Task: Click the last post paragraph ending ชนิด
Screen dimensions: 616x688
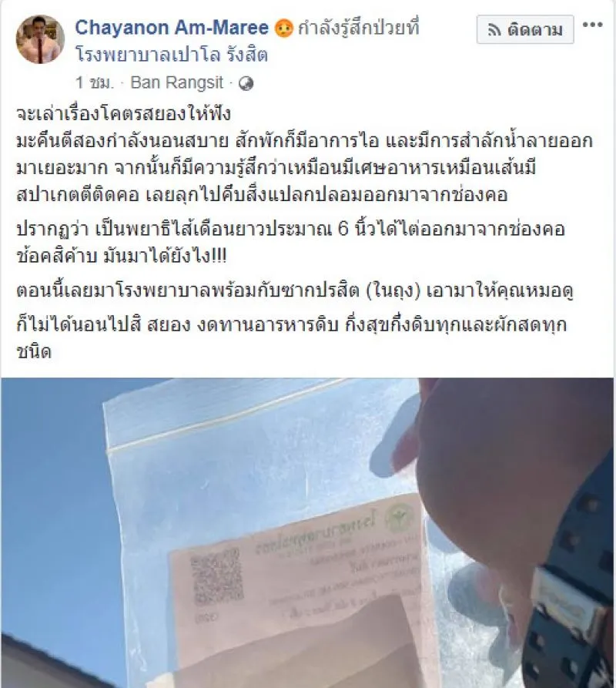Action: tap(292, 338)
